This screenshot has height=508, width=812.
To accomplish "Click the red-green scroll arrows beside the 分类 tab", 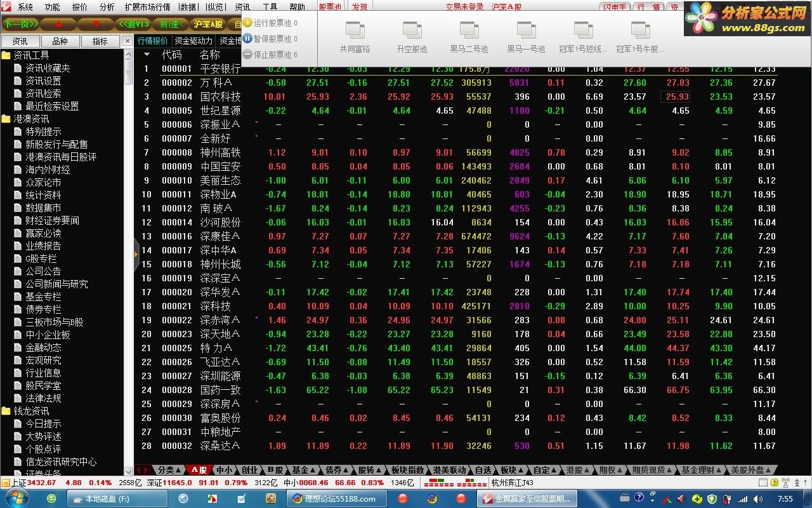I will (143, 470).
